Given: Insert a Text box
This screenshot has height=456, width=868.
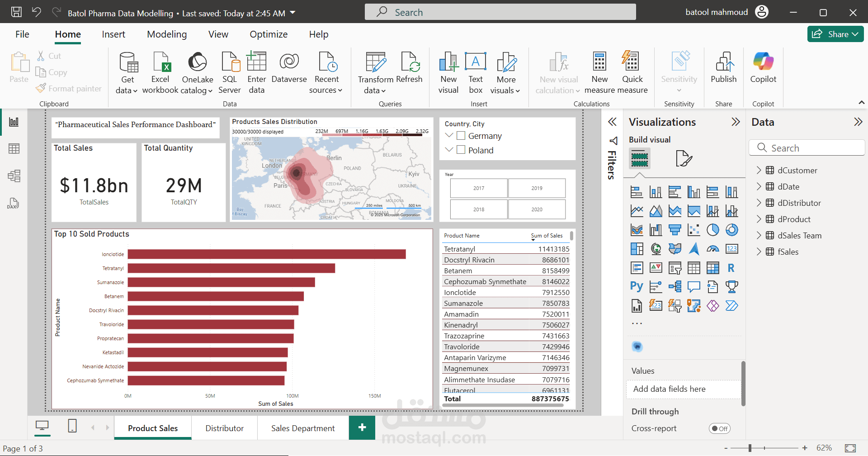Looking at the screenshot, I should point(476,72).
